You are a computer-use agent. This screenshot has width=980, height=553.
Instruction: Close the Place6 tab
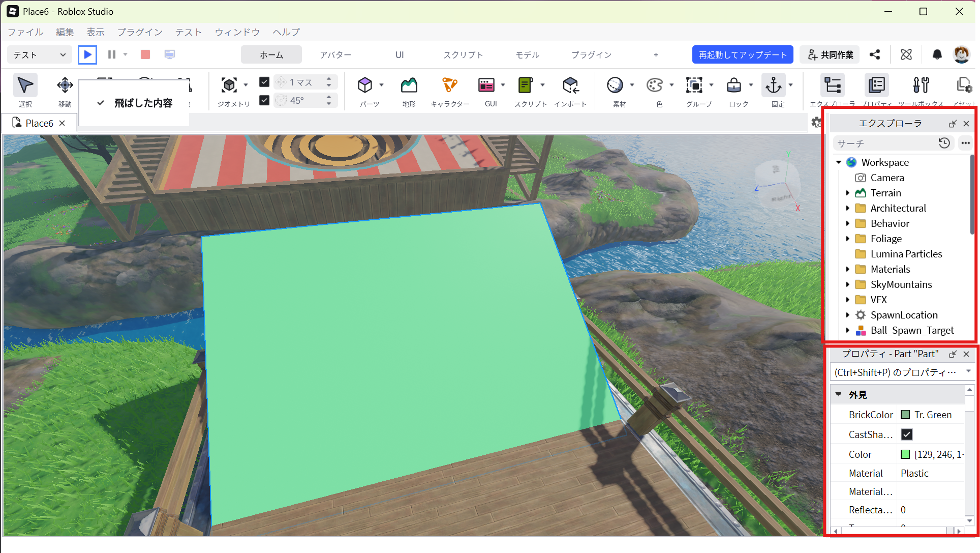coord(62,123)
